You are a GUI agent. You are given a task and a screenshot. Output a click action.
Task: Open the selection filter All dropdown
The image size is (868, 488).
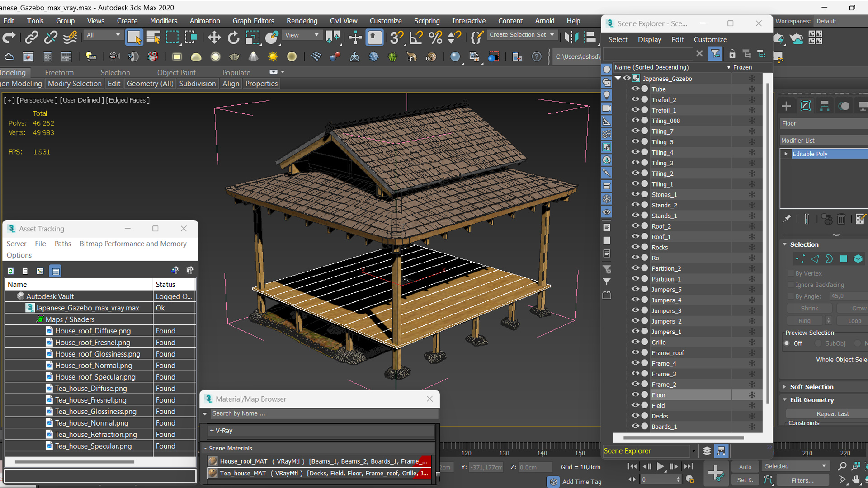[x=104, y=35]
